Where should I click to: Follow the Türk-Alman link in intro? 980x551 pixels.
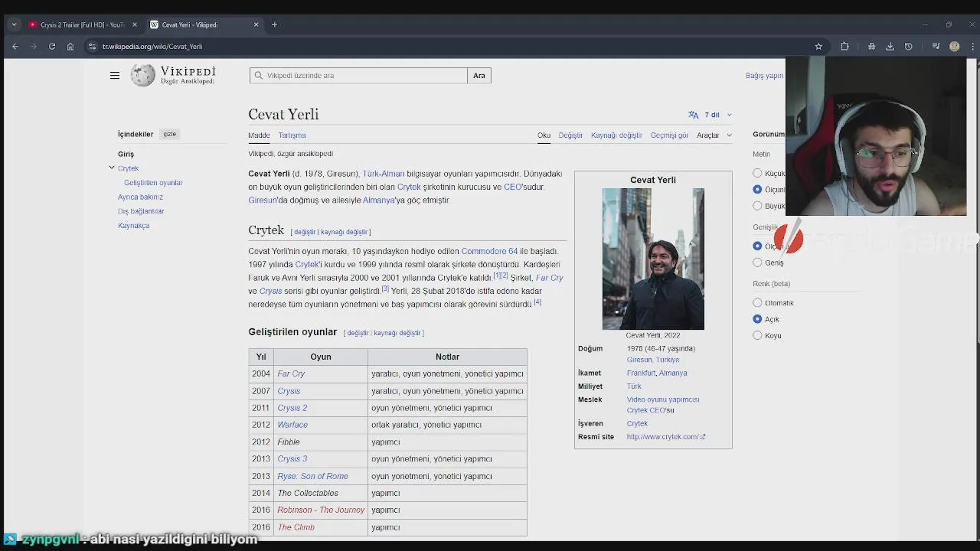click(x=384, y=174)
